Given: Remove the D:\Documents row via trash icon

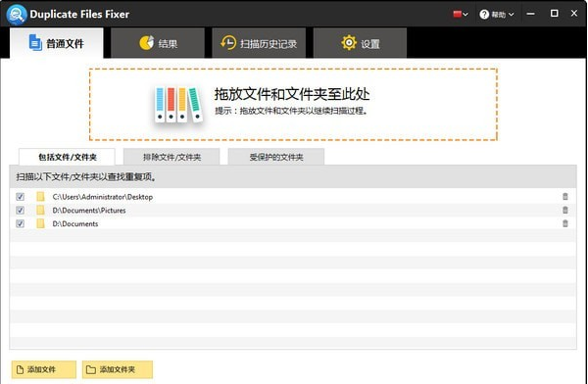Looking at the screenshot, I should pyautogui.click(x=565, y=223).
